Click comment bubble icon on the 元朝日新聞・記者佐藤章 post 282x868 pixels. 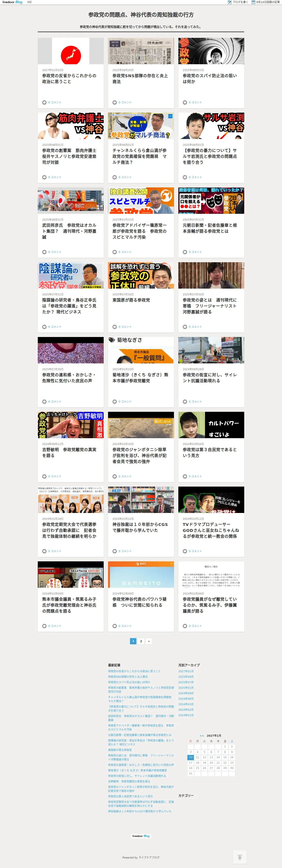[x=185, y=252]
